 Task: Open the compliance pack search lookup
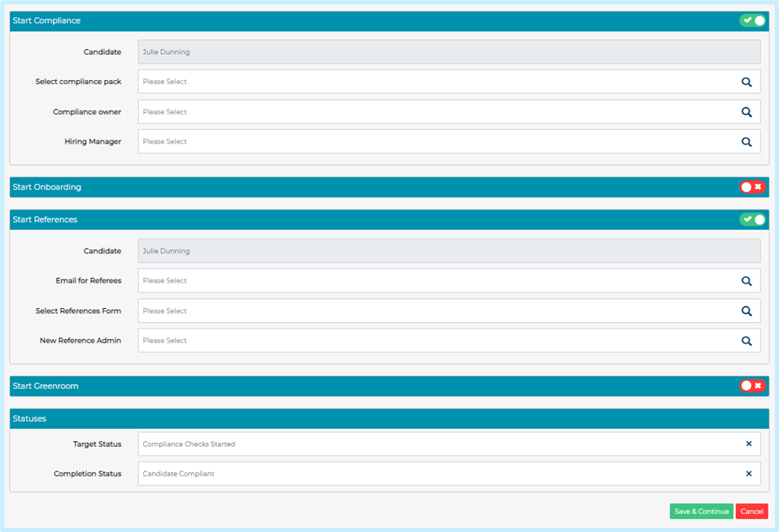(746, 81)
